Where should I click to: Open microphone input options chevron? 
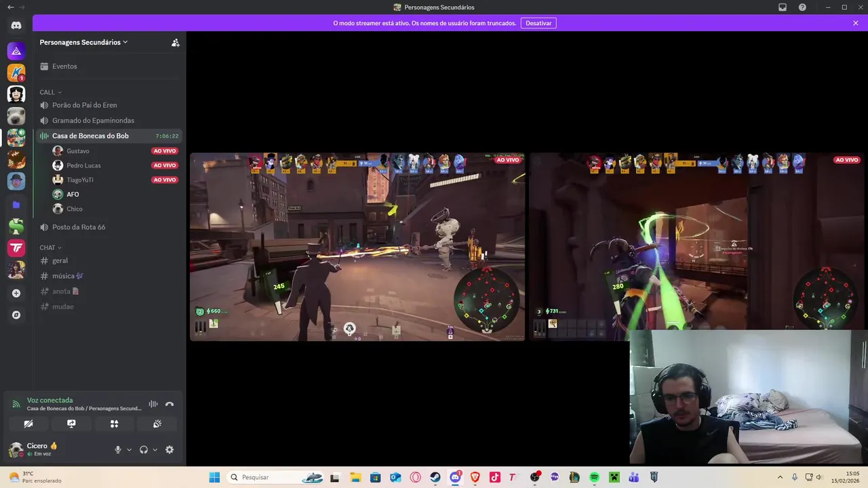click(129, 449)
